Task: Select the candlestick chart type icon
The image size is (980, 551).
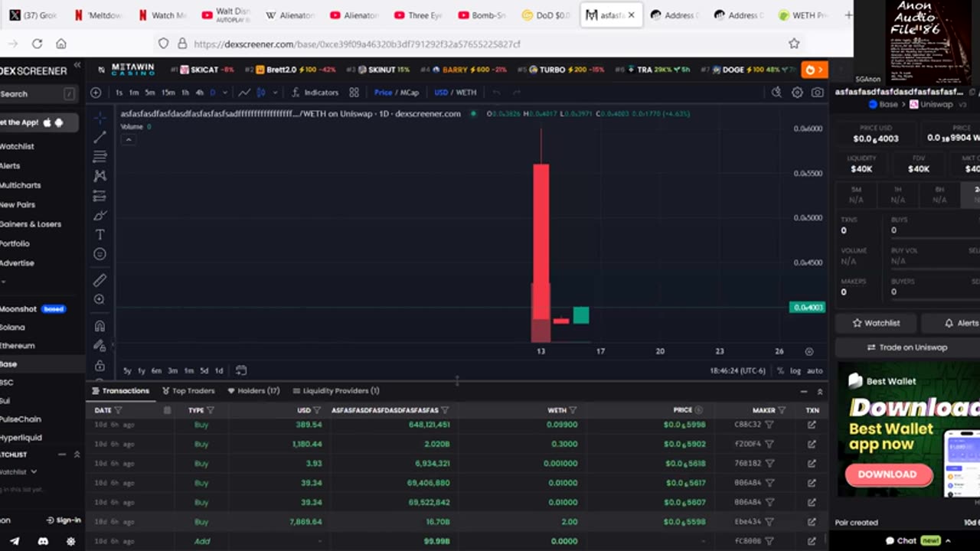Action: point(260,93)
